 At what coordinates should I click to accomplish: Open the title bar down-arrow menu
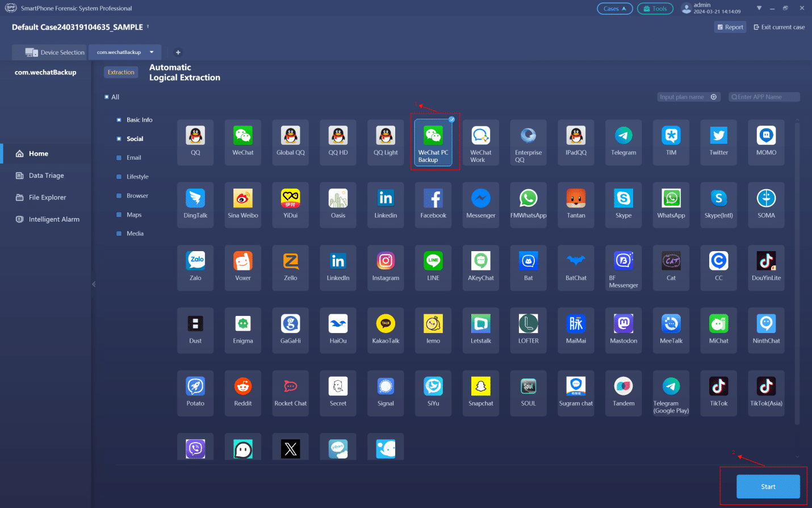click(x=759, y=8)
